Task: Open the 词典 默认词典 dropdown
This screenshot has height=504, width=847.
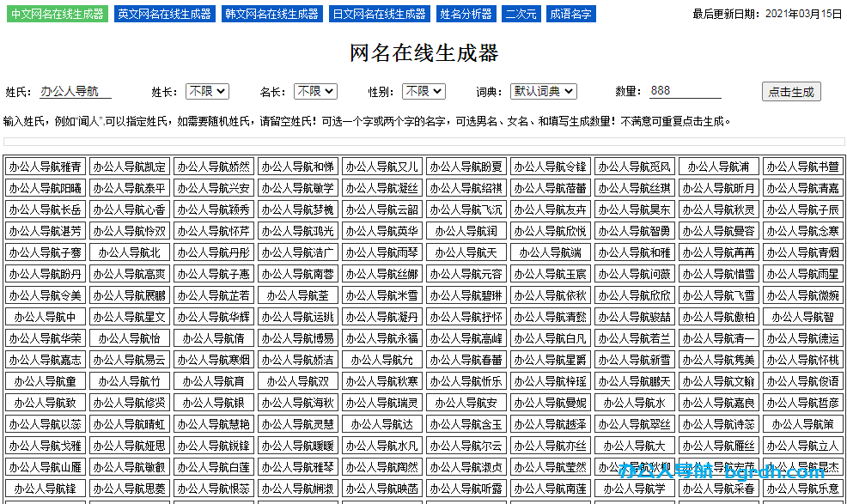Action: point(543,91)
